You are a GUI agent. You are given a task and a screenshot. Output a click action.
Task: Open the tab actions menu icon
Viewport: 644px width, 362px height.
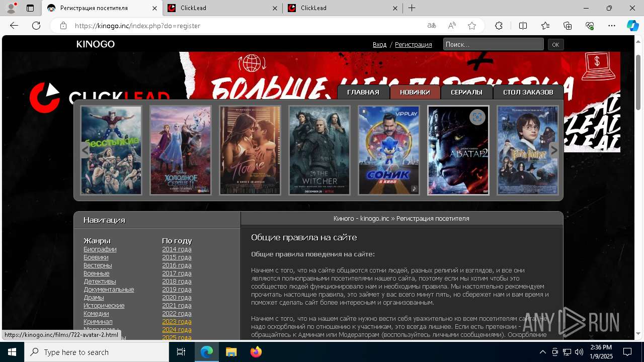tap(30, 8)
